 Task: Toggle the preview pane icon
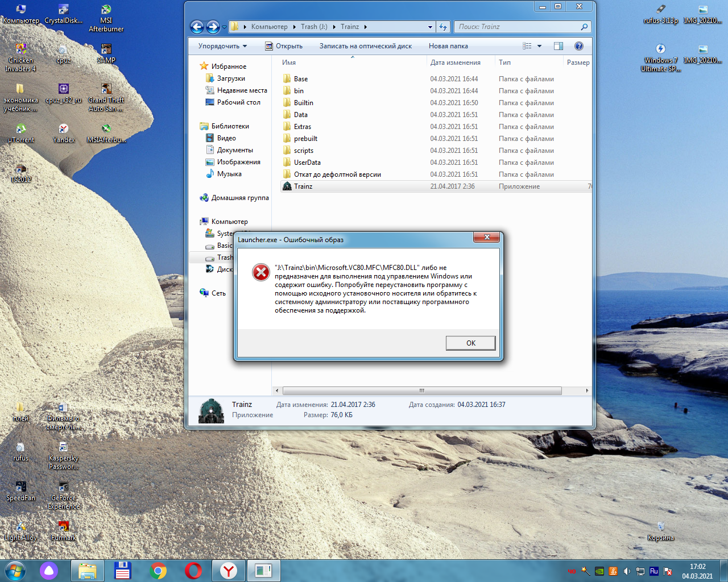coord(559,46)
